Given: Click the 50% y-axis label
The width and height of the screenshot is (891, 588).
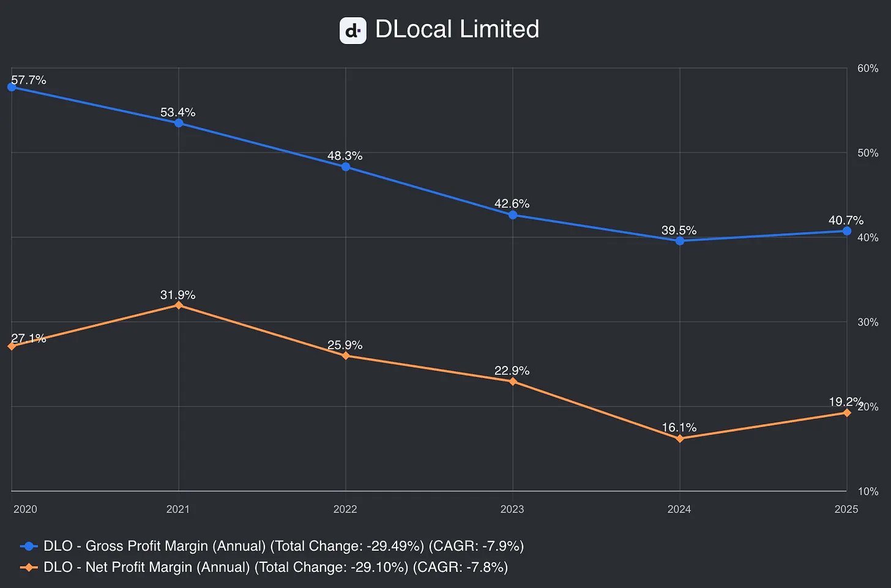Looking at the screenshot, I should tap(868, 153).
